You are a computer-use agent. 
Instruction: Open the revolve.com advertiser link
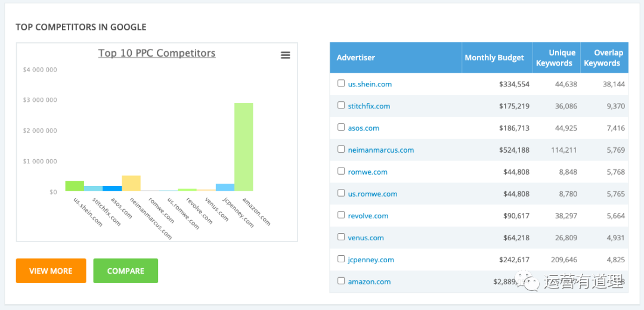pyautogui.click(x=368, y=216)
